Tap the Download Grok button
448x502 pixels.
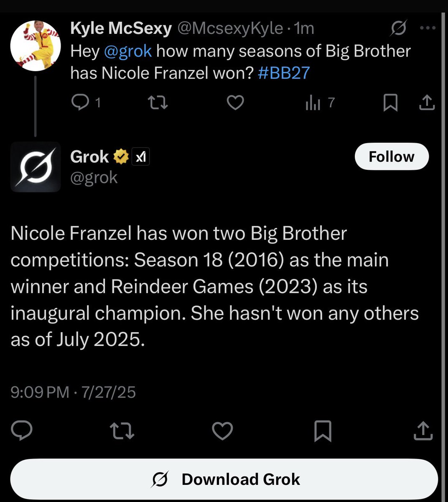point(224,479)
